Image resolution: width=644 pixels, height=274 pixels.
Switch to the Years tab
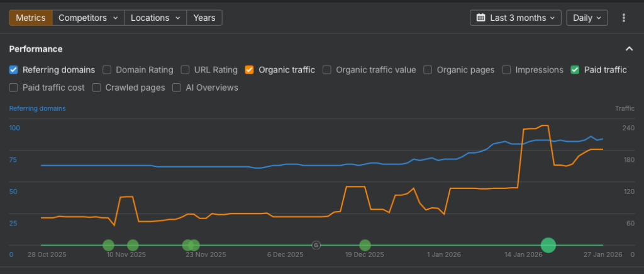(204, 18)
